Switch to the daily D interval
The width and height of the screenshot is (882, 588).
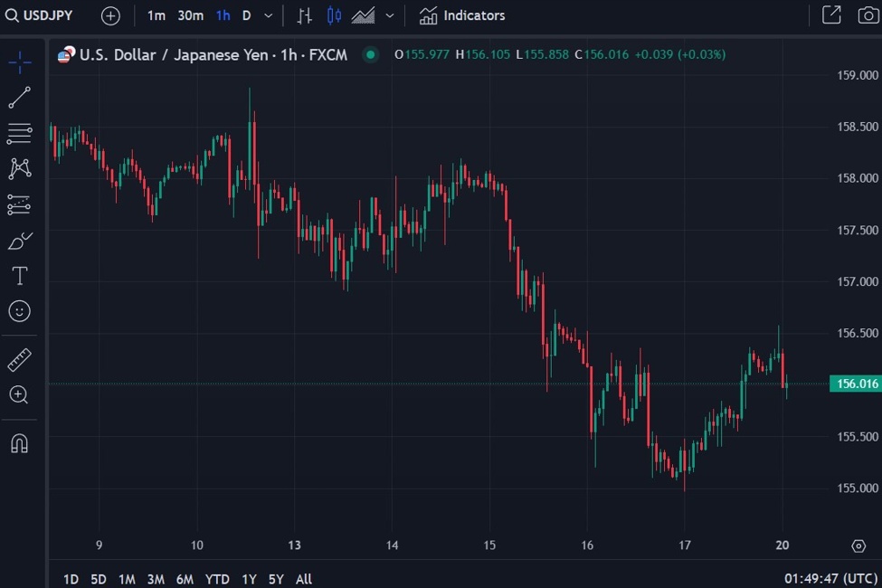pos(246,15)
